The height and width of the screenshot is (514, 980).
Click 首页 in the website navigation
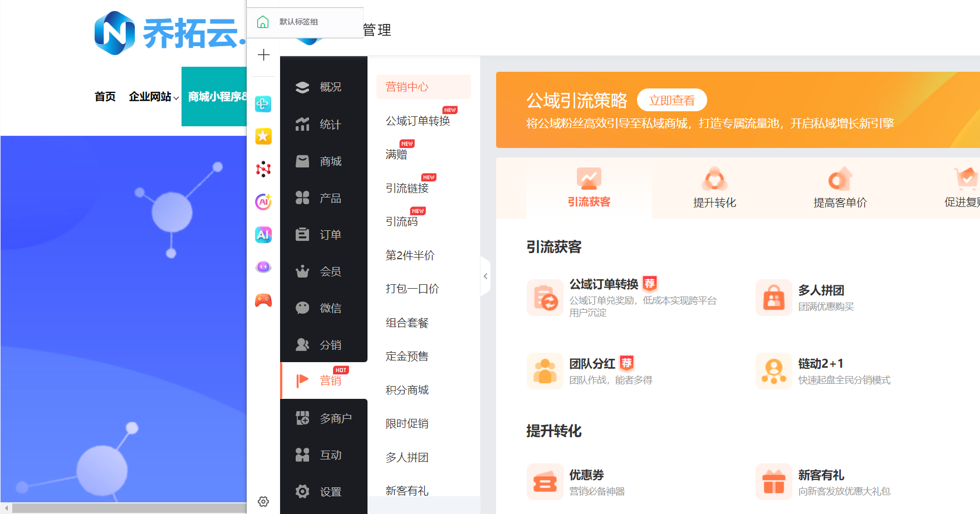[105, 97]
